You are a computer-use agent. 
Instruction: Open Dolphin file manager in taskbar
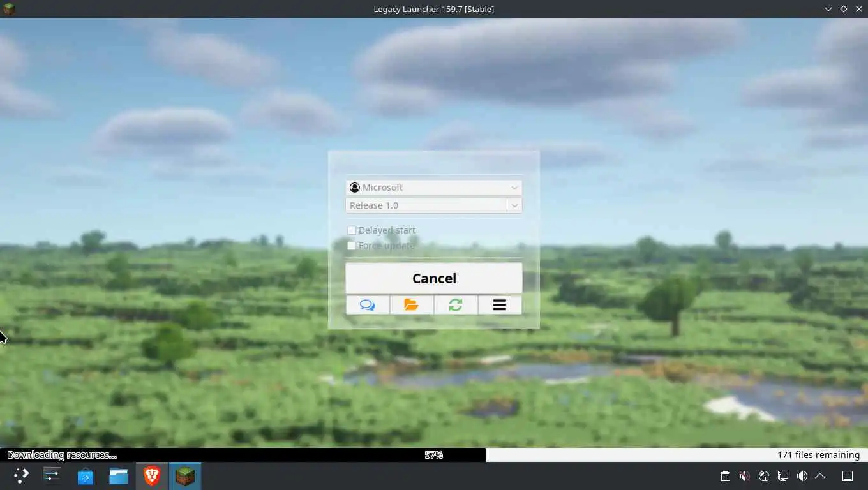pyautogui.click(x=119, y=476)
